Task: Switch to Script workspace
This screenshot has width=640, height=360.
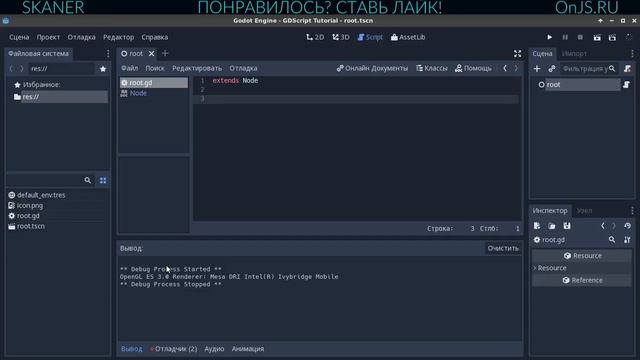Action: 370,37
